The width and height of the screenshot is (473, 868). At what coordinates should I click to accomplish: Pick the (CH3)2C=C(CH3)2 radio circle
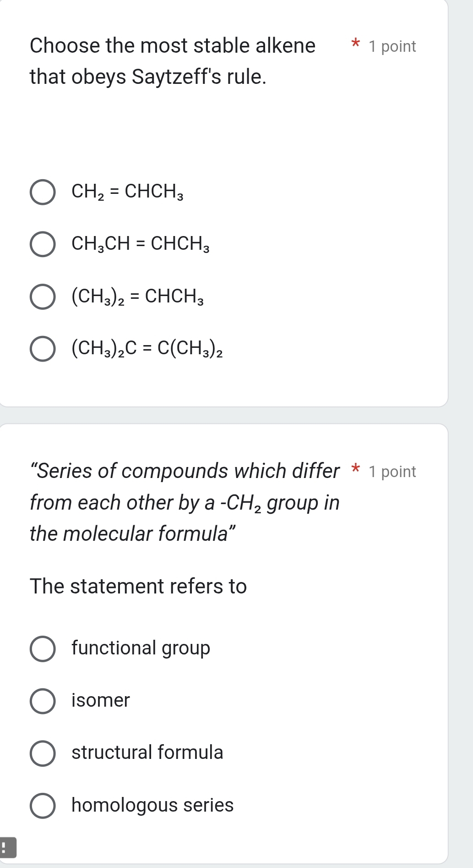pos(43,349)
